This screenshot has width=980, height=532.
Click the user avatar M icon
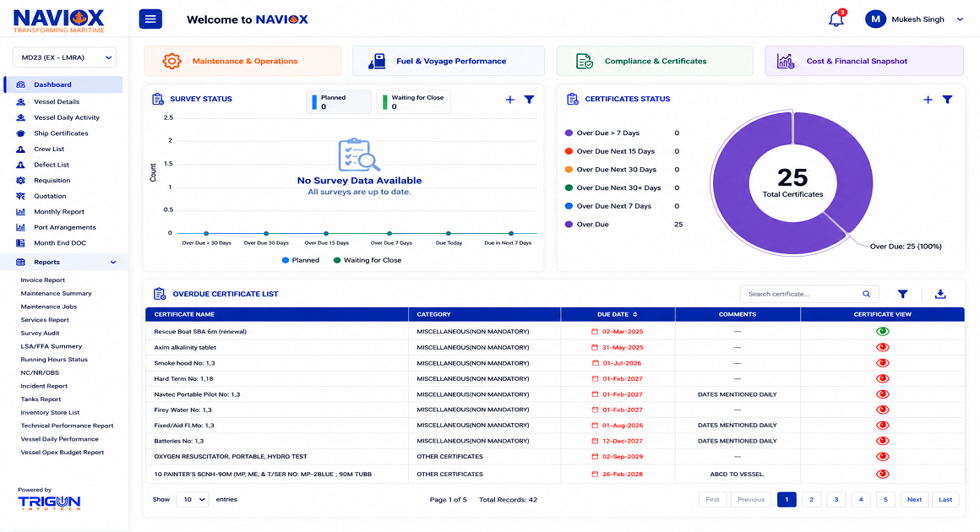click(875, 19)
